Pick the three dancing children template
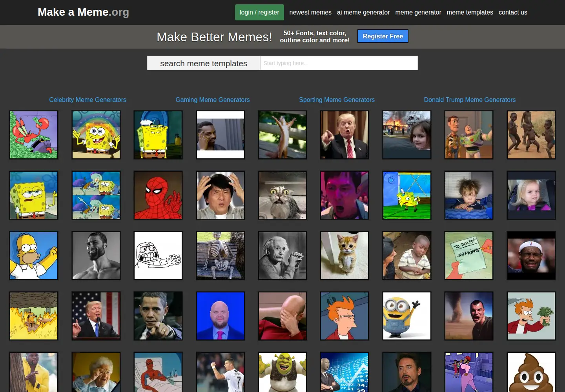The width and height of the screenshot is (565, 392). (x=531, y=135)
